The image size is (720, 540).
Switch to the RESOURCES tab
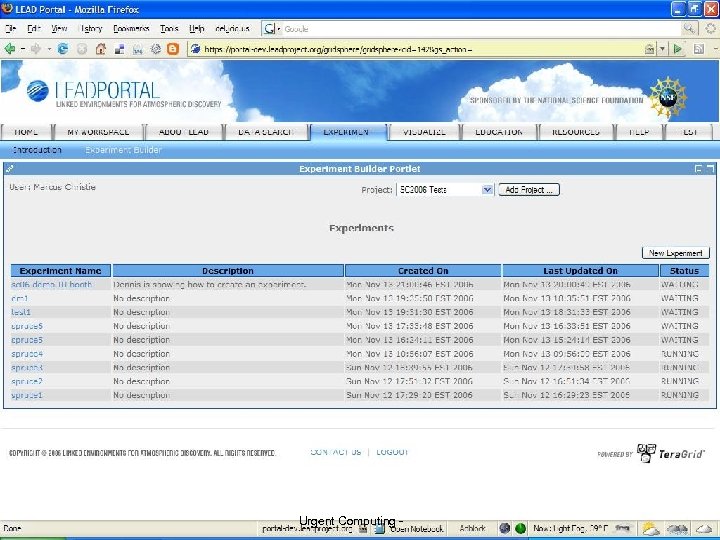576,132
